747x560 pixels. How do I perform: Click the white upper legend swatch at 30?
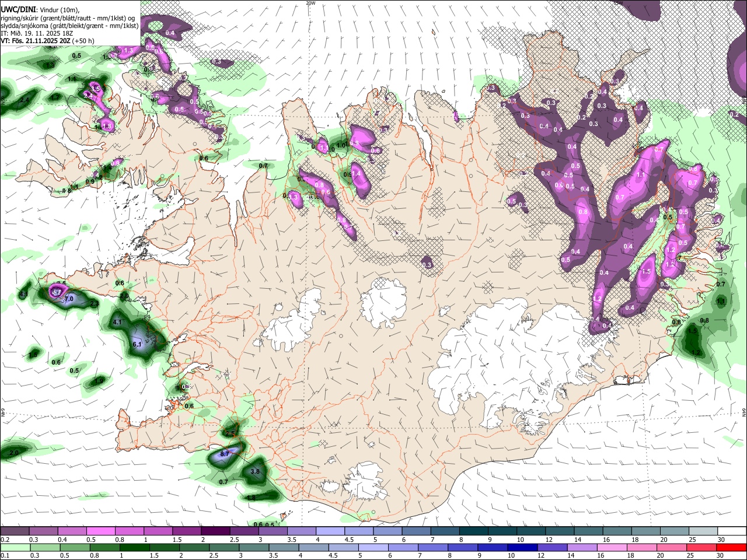coord(732,531)
